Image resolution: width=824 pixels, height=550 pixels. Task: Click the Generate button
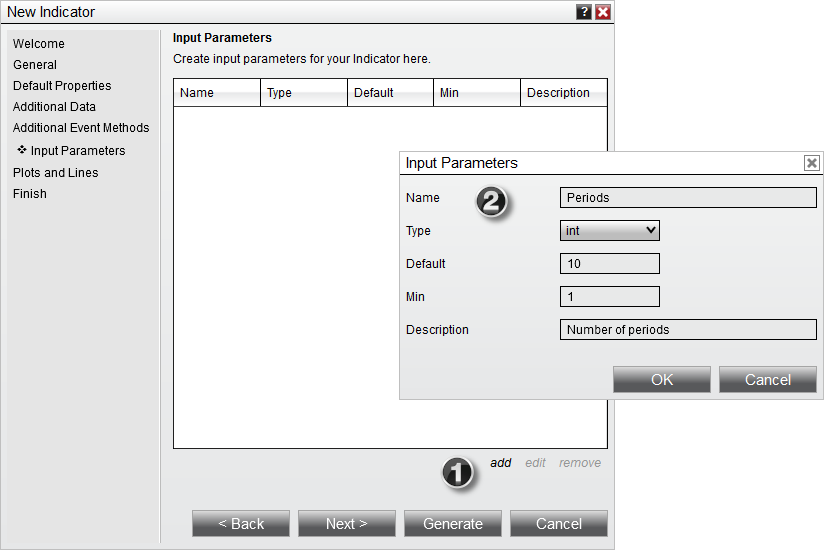click(453, 524)
